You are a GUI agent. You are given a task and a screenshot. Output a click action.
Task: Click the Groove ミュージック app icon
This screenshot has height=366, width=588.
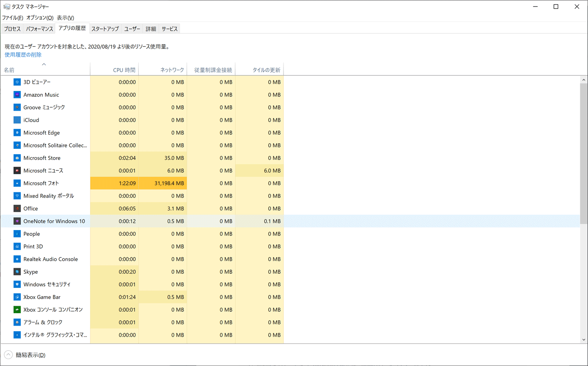pos(17,107)
